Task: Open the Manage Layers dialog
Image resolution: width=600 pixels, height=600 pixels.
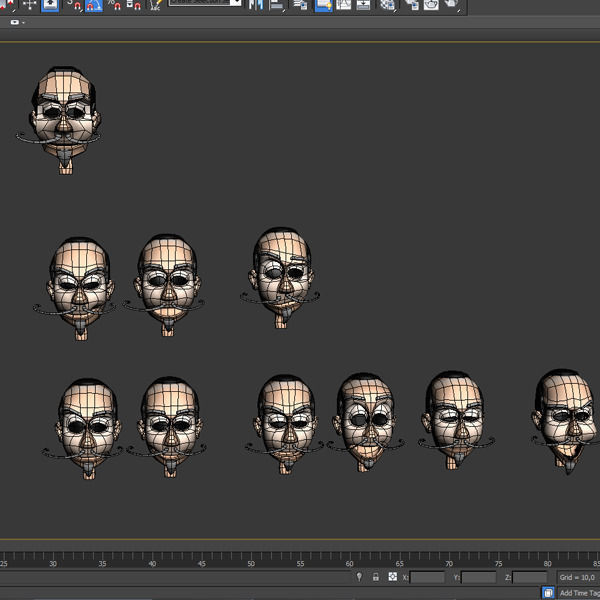Action: pyautogui.click(x=300, y=4)
